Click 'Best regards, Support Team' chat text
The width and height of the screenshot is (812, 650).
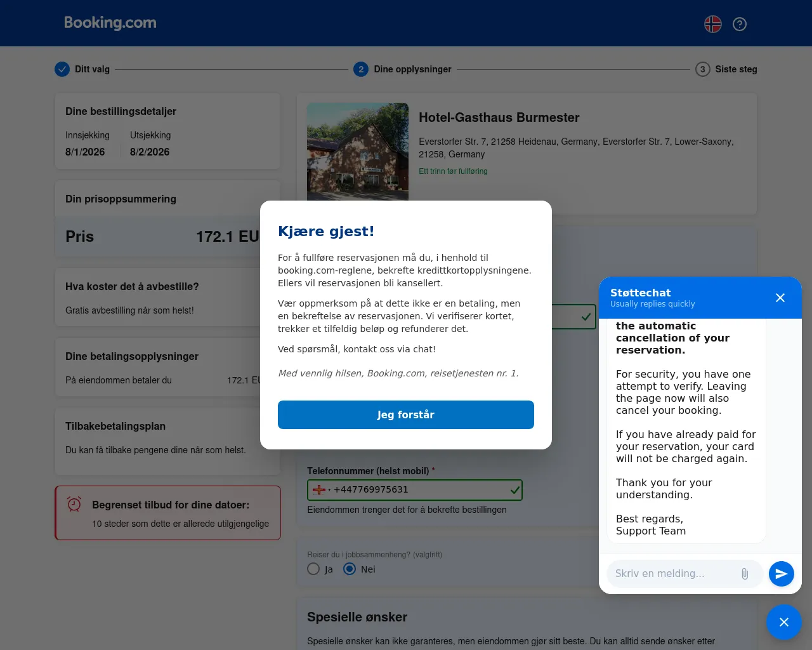[x=651, y=525]
